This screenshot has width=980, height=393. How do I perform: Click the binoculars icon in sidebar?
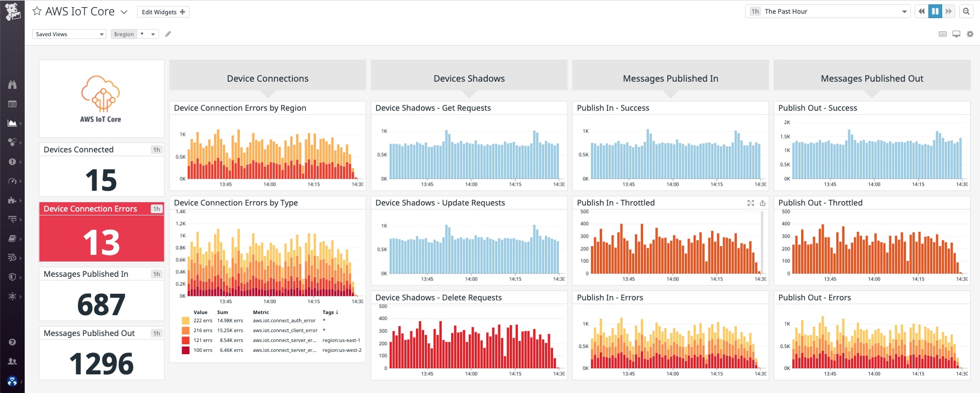(x=12, y=84)
